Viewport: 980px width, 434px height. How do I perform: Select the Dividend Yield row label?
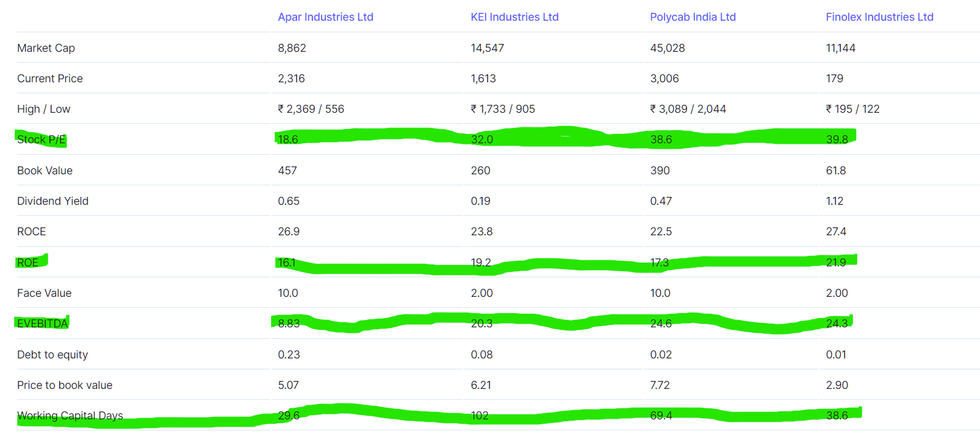(52, 201)
